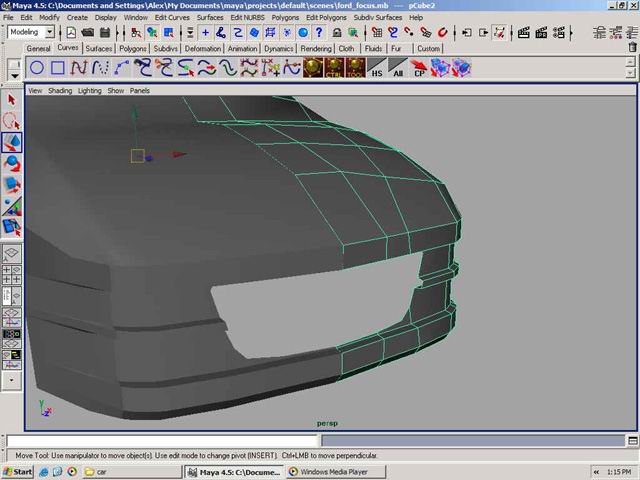Switch to single perspective view layout
This screenshot has height=480, width=640.
point(12,254)
